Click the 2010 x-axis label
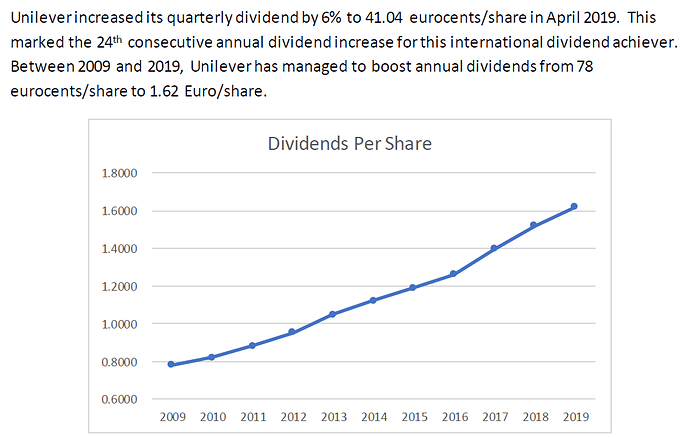The height and width of the screenshot is (438, 690). pyautogui.click(x=213, y=416)
